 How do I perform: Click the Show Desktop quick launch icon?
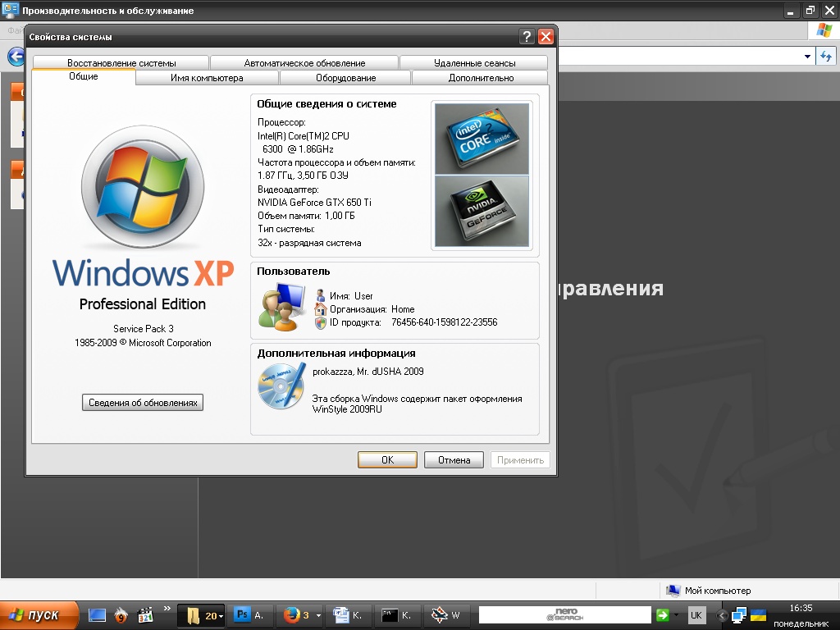98,615
